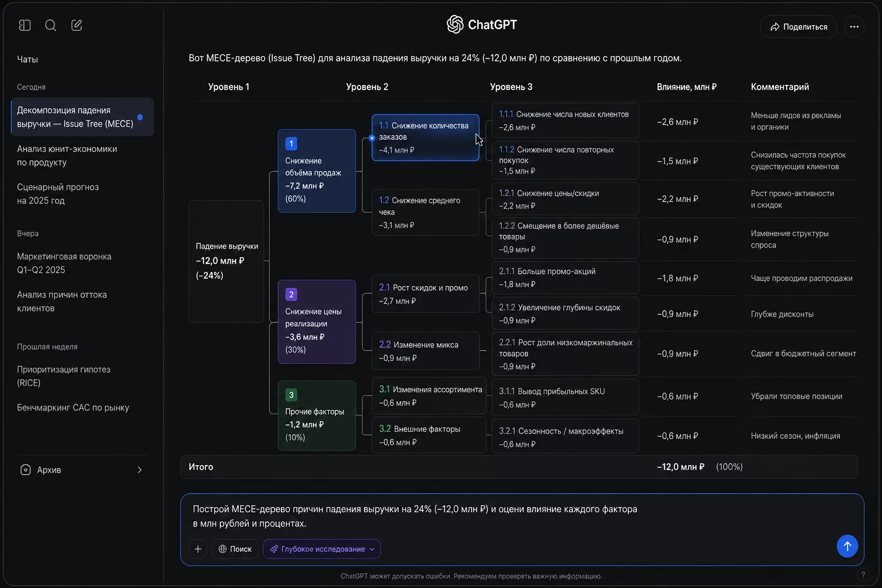Click impact value −1,8 млн ₽
This screenshot has height=588, width=882.
[x=678, y=278]
